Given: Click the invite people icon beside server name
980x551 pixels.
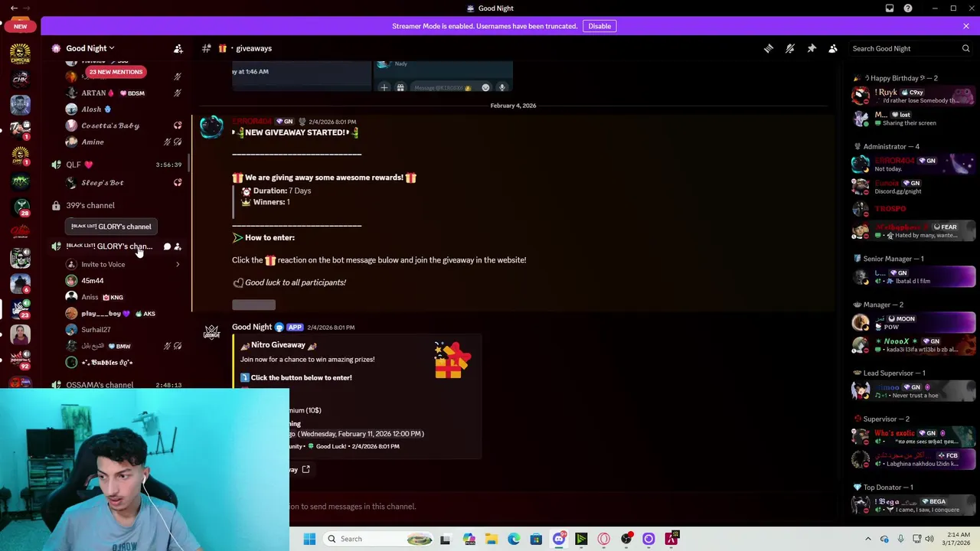Looking at the screenshot, I should (178, 48).
